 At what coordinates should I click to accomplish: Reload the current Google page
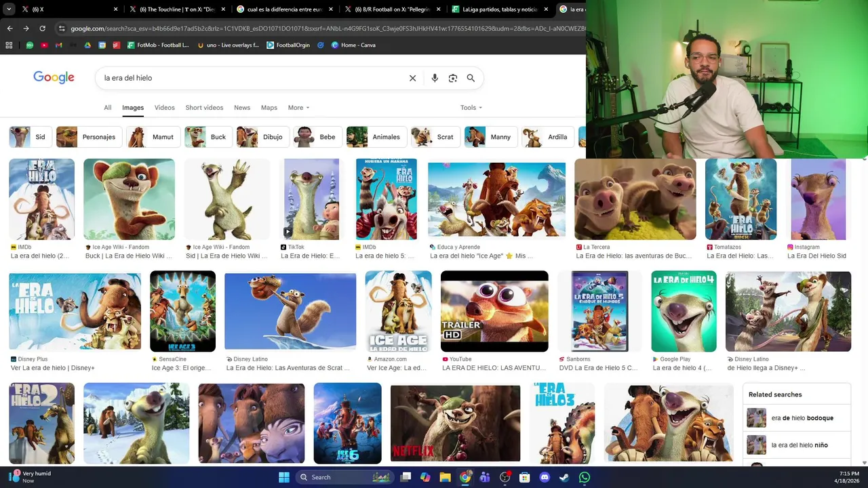(42, 28)
